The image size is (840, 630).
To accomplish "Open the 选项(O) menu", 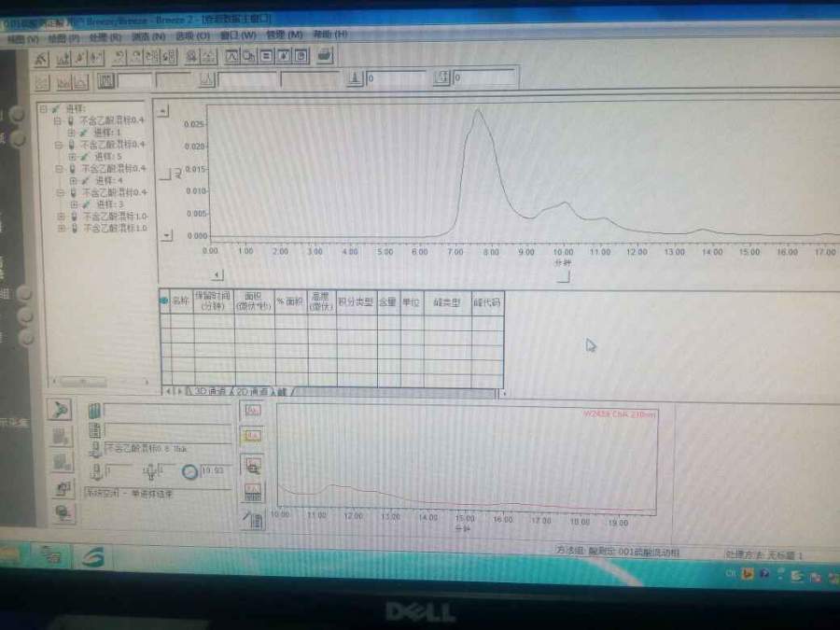I will (x=192, y=35).
